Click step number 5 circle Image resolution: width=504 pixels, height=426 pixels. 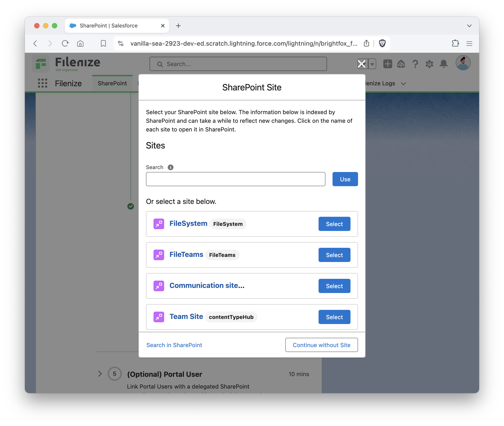114,374
